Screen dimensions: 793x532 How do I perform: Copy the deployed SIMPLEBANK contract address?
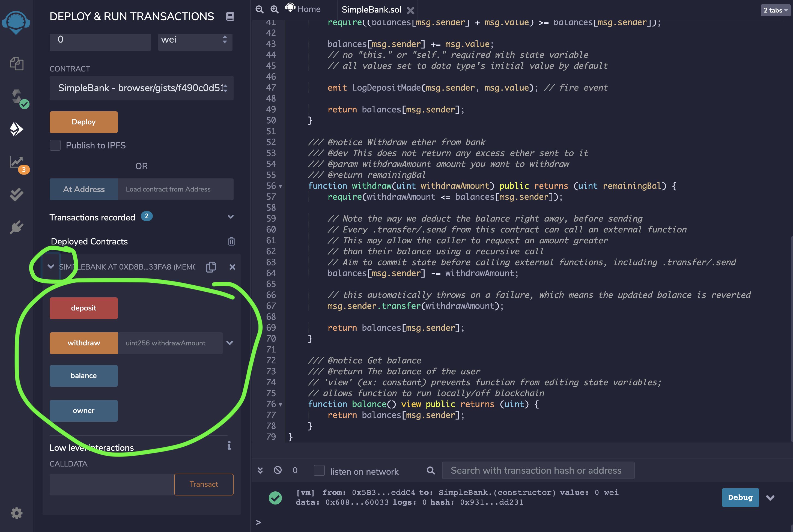[211, 267]
